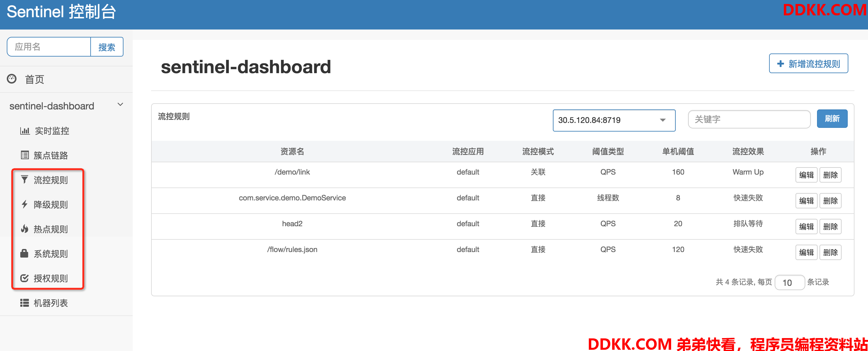Click the 搜索 button
868x351 pixels.
click(107, 47)
